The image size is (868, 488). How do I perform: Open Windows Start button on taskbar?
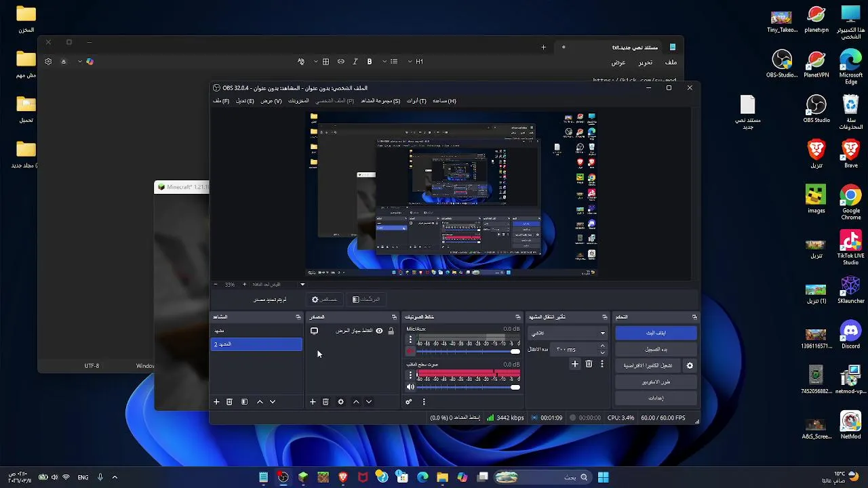603,477
